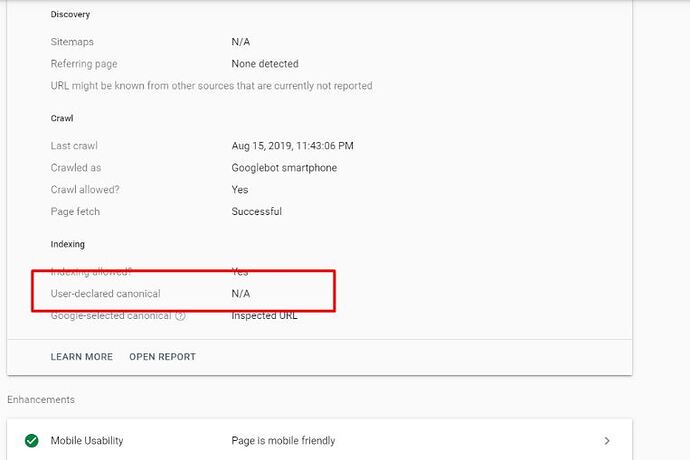Click the "Page is mobile friendly" status text
Viewport: 690px width, 460px height.
click(x=283, y=441)
